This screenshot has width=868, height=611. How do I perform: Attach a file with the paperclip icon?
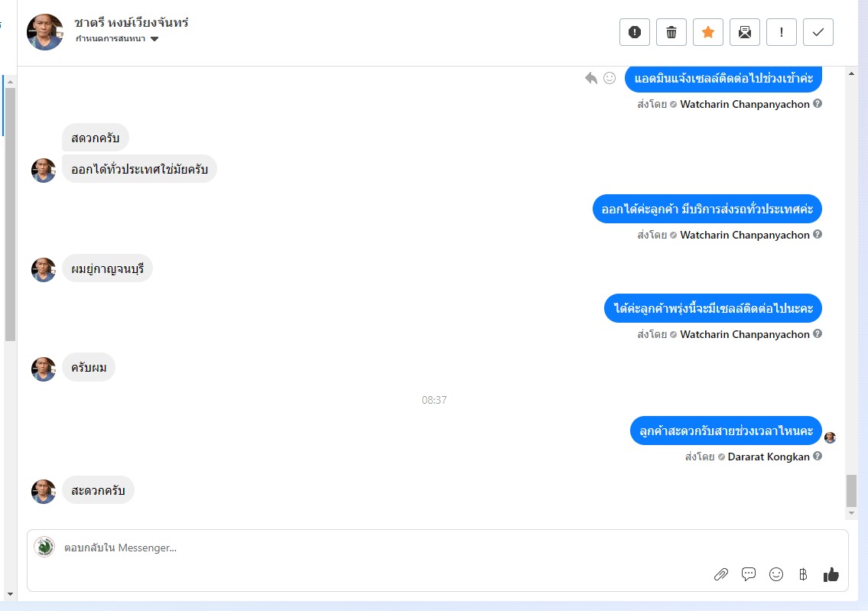[720, 574]
